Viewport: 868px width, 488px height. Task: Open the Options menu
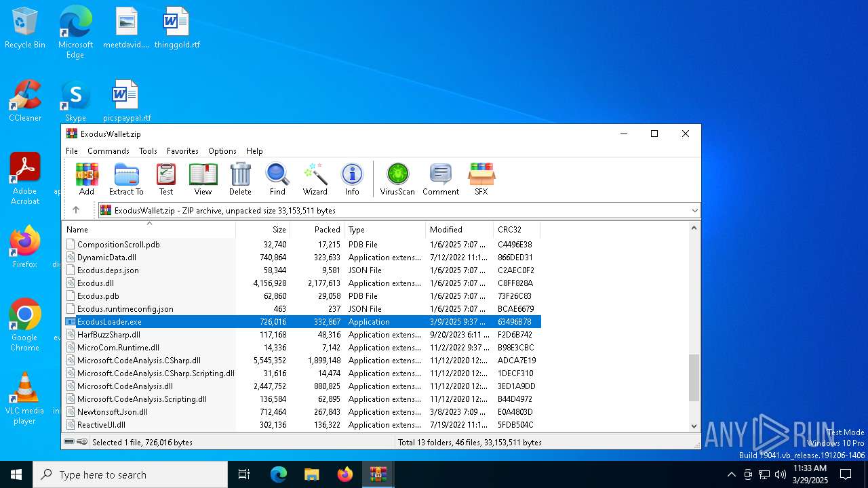[222, 151]
